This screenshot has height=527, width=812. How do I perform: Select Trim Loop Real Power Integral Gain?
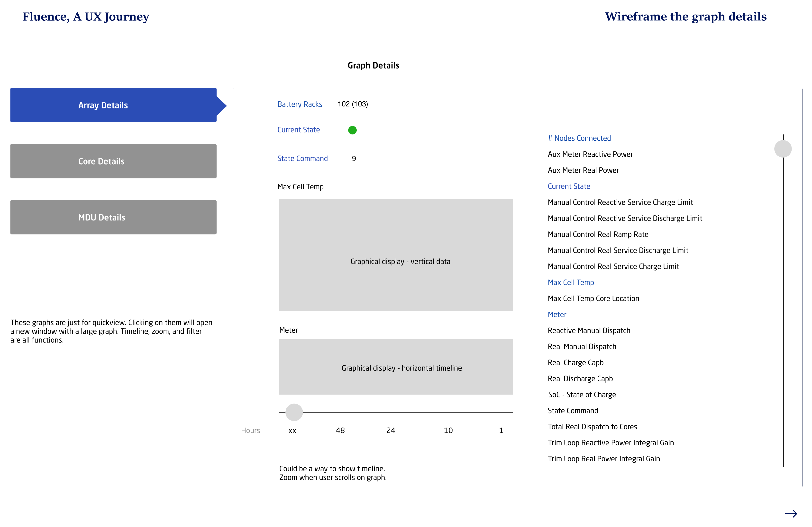click(x=603, y=459)
